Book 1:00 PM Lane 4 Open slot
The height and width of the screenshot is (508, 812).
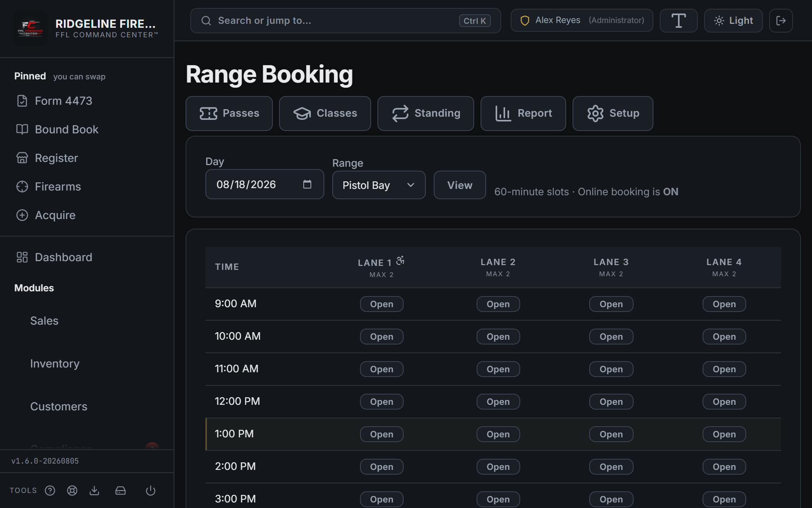pos(724,434)
